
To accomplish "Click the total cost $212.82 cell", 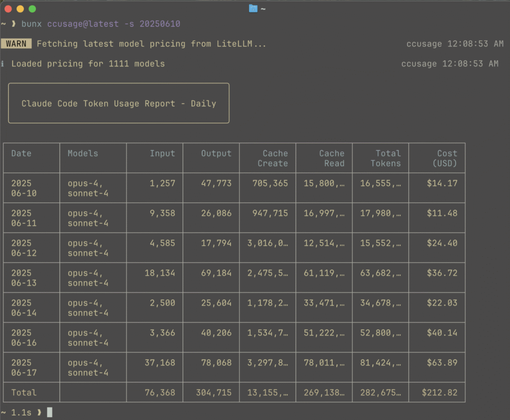I will click(x=439, y=393).
